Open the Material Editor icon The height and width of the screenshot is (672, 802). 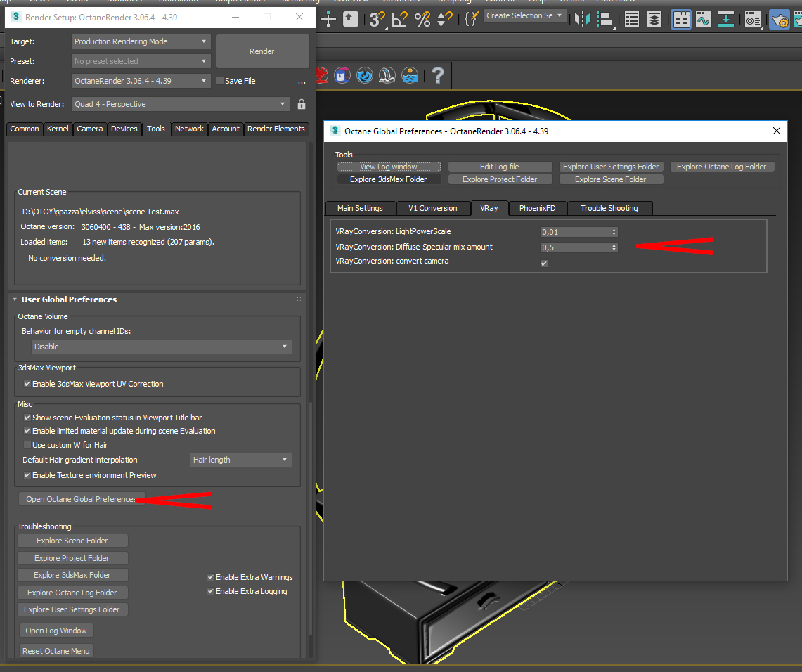752,20
